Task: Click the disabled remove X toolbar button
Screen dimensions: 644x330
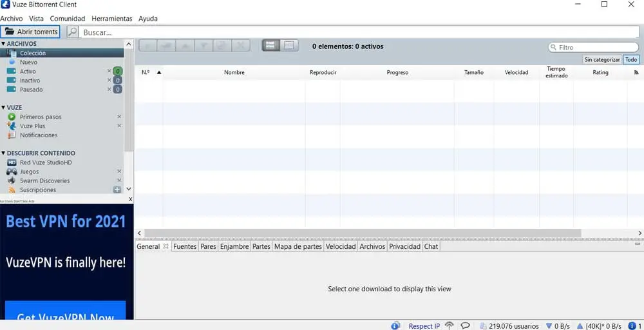Action: pos(241,46)
